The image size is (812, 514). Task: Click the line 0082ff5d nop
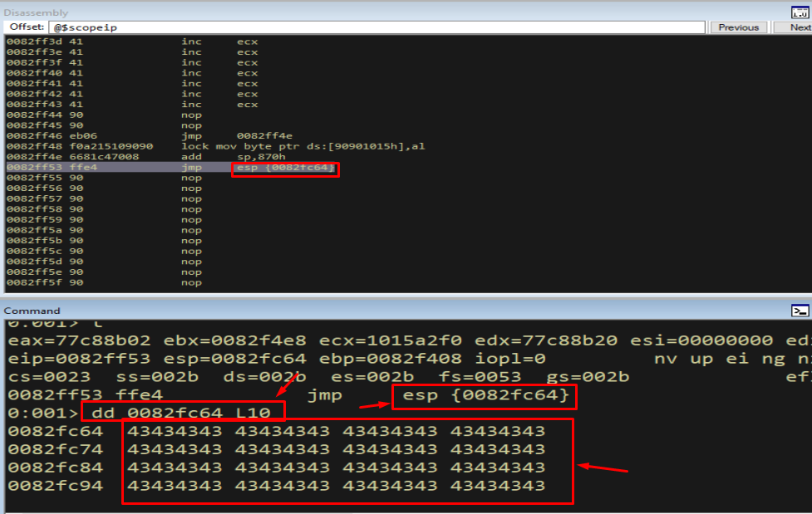[104, 262]
